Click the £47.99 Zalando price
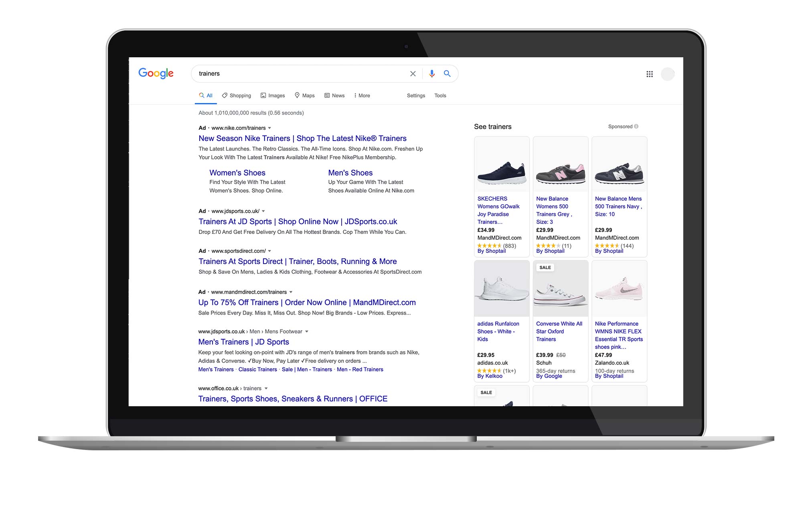 coord(603,355)
